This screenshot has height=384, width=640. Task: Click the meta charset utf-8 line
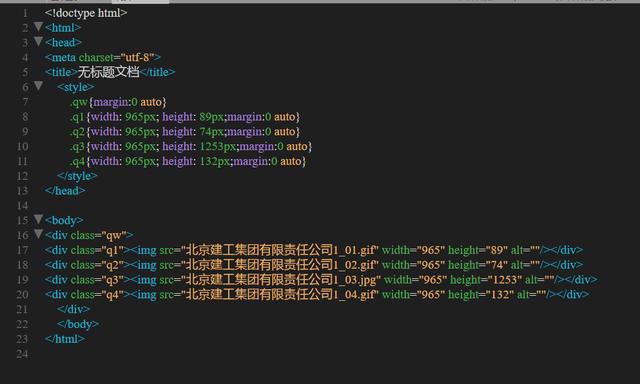click(103, 57)
